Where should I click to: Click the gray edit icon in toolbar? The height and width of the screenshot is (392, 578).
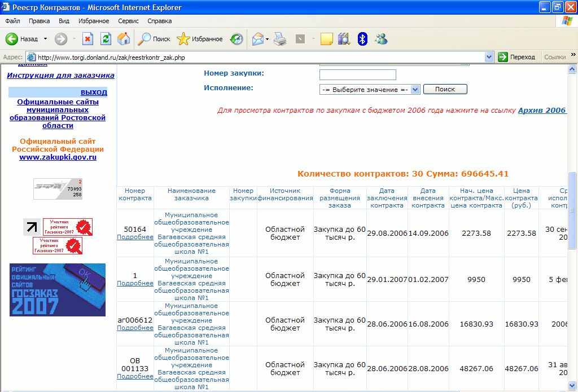(300, 39)
